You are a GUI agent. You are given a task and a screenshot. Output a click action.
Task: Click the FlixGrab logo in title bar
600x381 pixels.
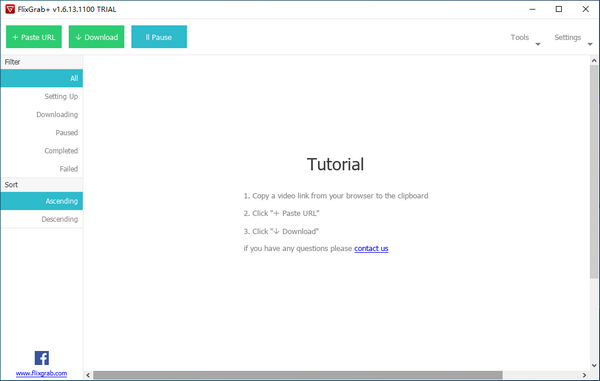click(x=10, y=9)
